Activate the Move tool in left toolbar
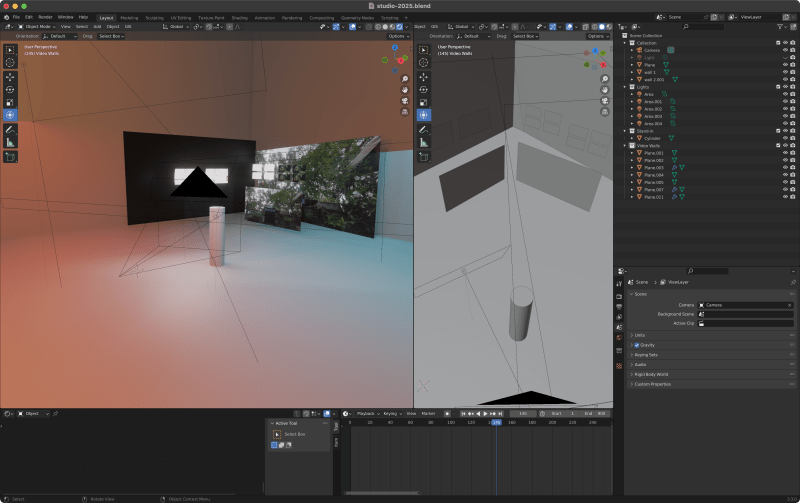Screen dimensions: 800x503 (10, 76)
